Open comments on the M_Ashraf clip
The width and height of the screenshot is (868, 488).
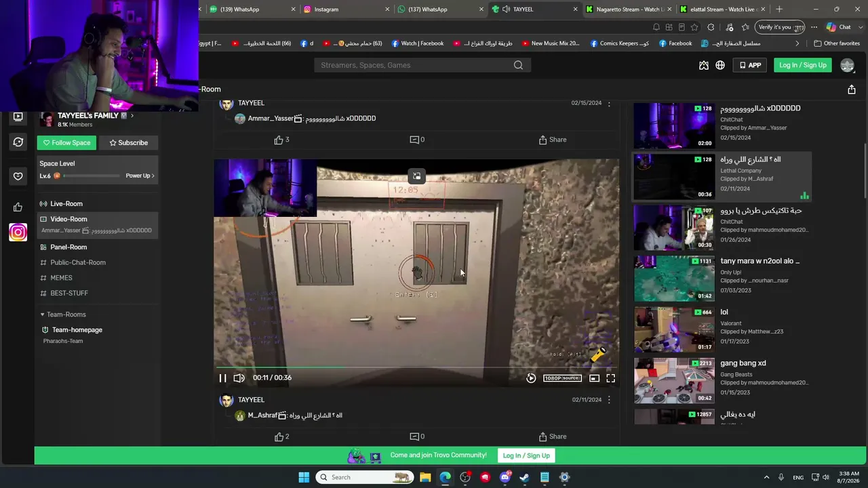pyautogui.click(x=417, y=436)
